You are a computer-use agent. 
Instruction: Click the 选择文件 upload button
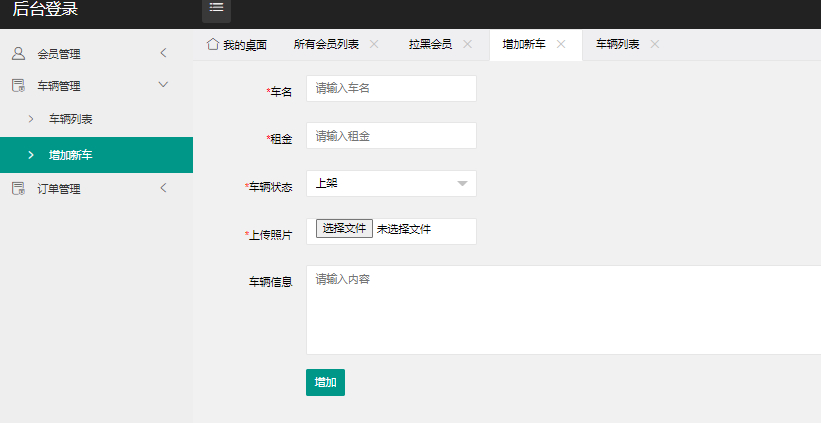[344, 228]
